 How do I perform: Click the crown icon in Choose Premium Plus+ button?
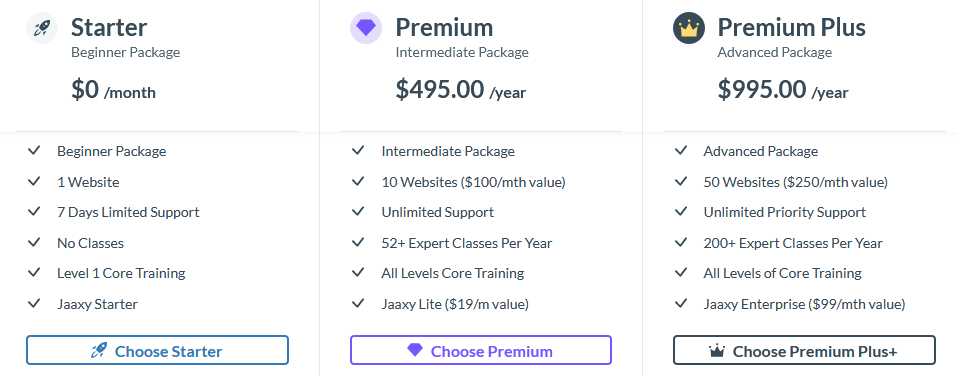[717, 351]
